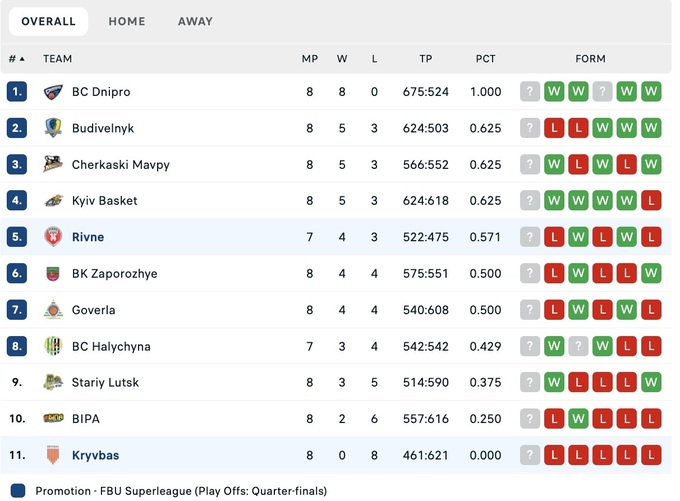
Task: Switch to the Home standings tab
Action: 127,21
